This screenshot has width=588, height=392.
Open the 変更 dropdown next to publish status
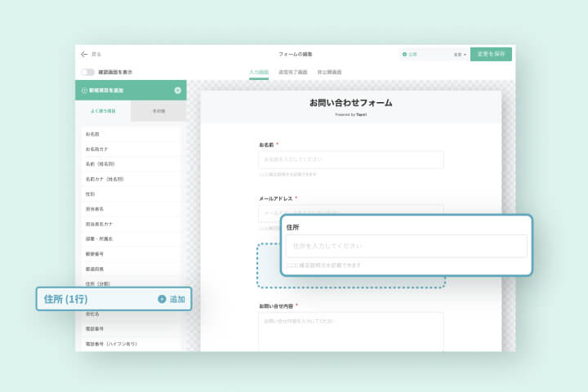point(460,55)
